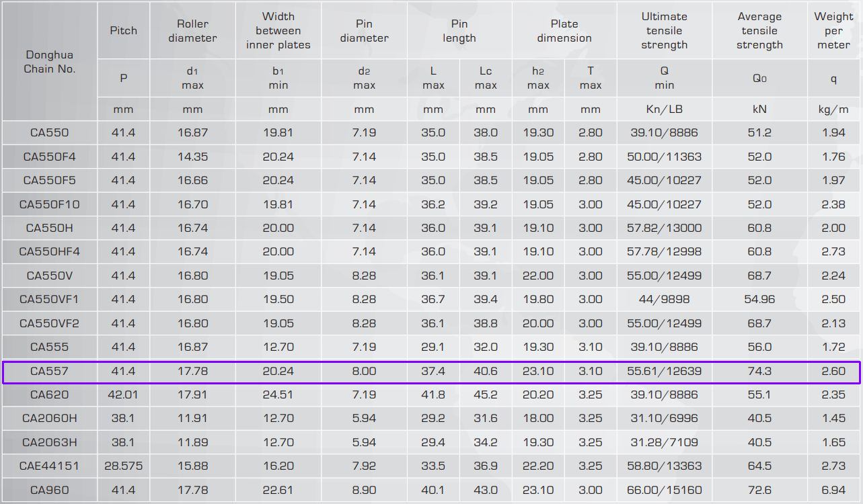Click the Average tensile strength header
This screenshot has height=504, width=863.
click(x=759, y=31)
